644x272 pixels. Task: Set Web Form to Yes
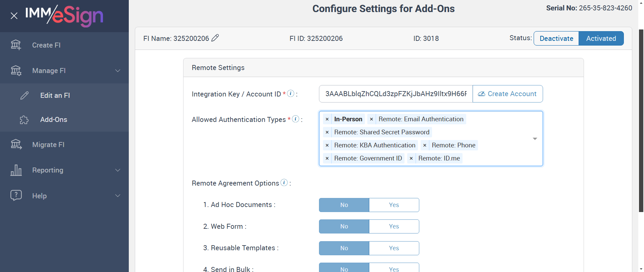pos(394,226)
